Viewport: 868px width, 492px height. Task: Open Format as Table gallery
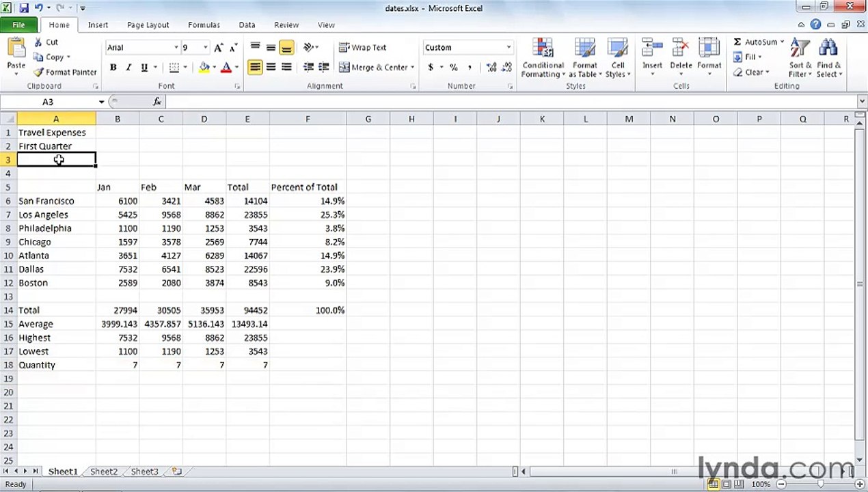click(x=585, y=58)
